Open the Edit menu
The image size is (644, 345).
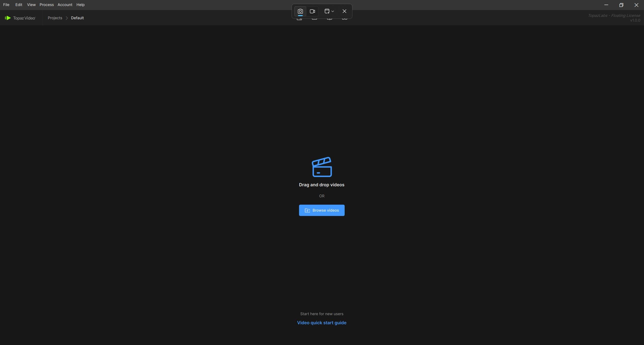19,5
